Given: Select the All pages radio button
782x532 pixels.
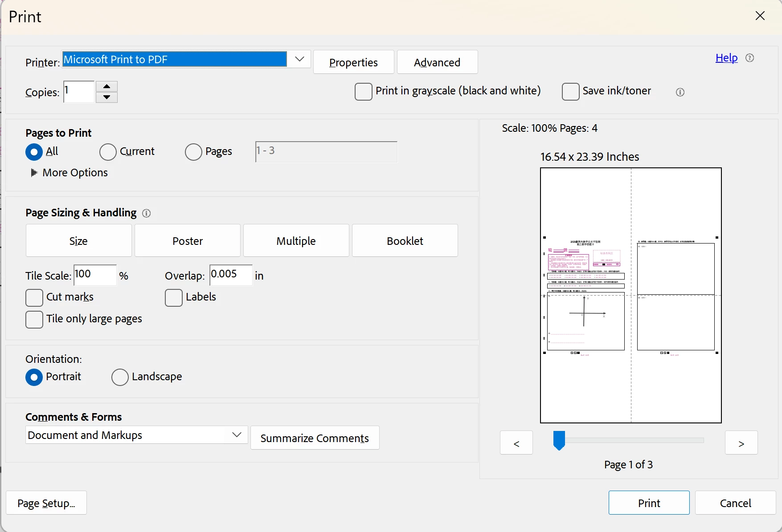Looking at the screenshot, I should point(34,152).
